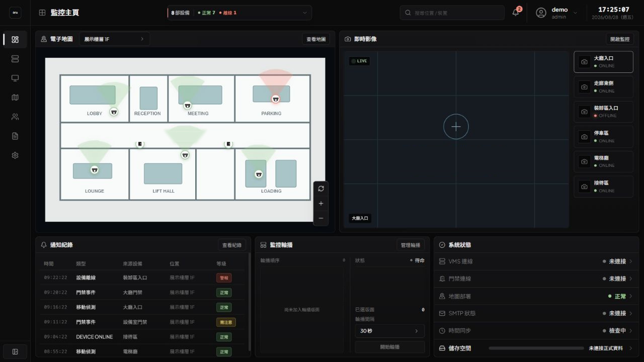Click the user avatar icon beside demo
Image resolution: width=644 pixels, height=362 pixels.
click(541, 13)
